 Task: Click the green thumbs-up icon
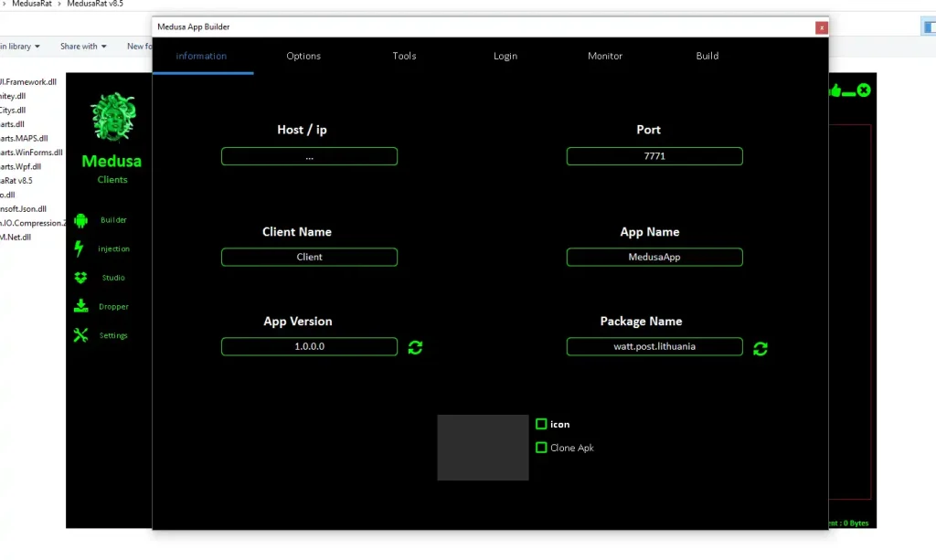(x=835, y=90)
